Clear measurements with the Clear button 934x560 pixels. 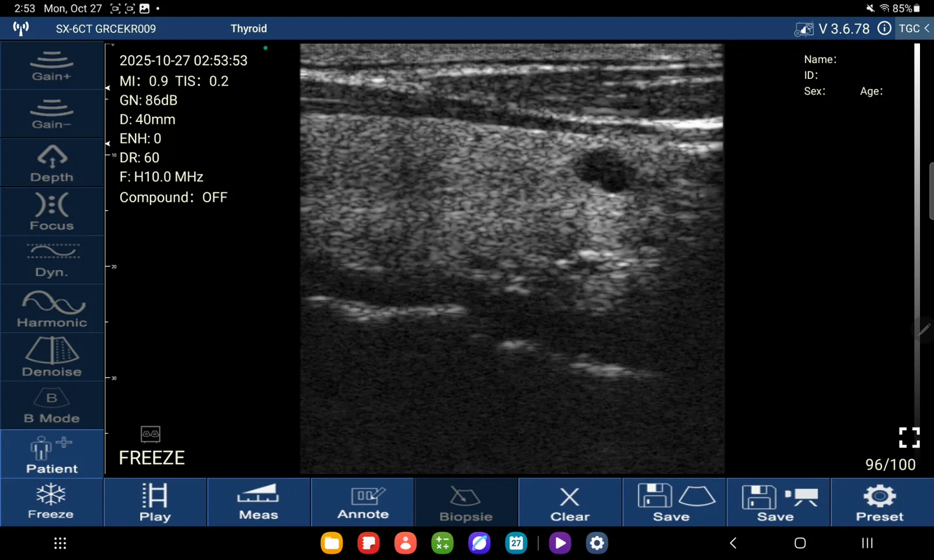(x=570, y=502)
